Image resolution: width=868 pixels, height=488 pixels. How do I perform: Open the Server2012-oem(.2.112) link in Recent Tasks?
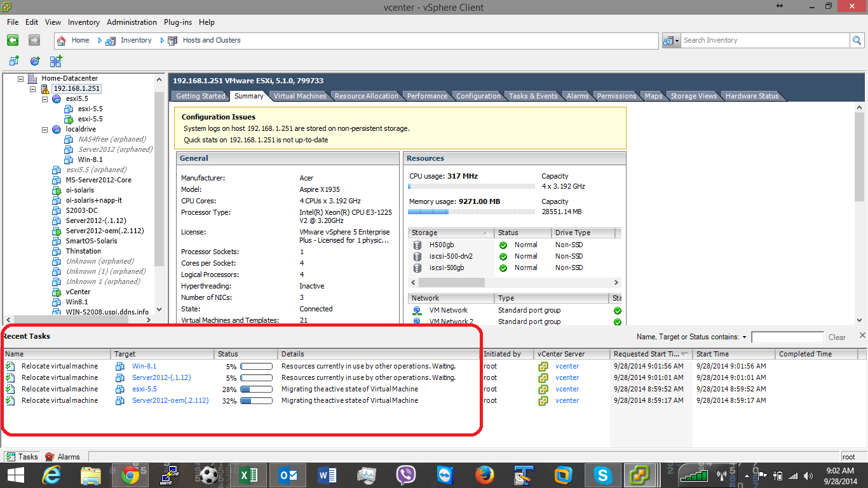click(170, 400)
